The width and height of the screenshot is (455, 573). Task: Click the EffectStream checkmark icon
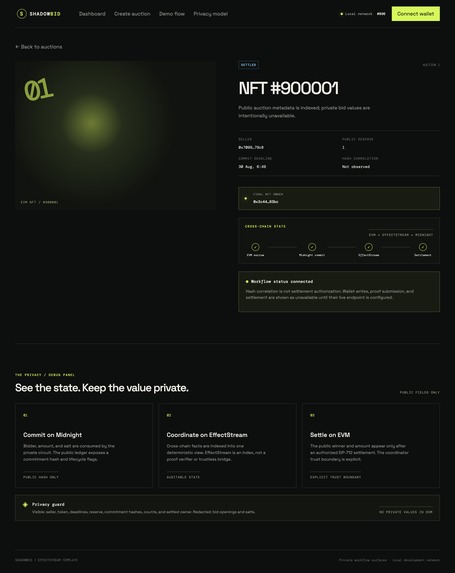(x=368, y=247)
